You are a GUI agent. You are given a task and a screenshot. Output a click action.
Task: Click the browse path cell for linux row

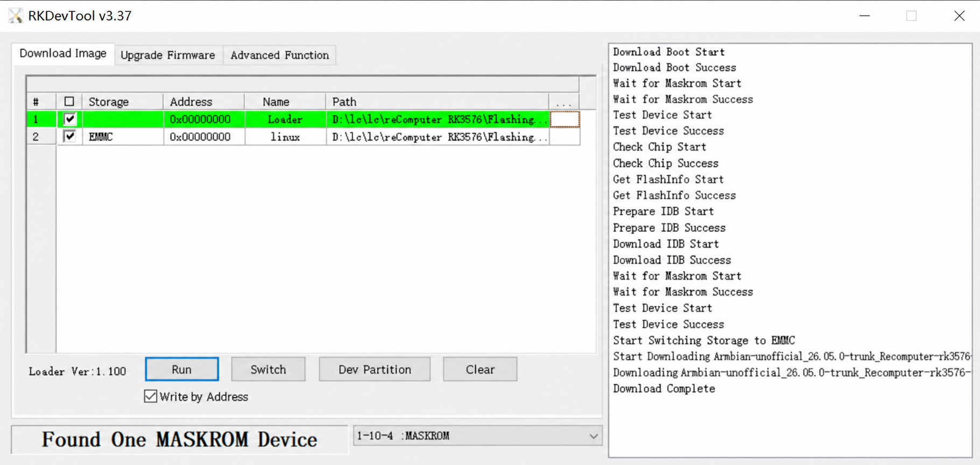click(x=565, y=137)
